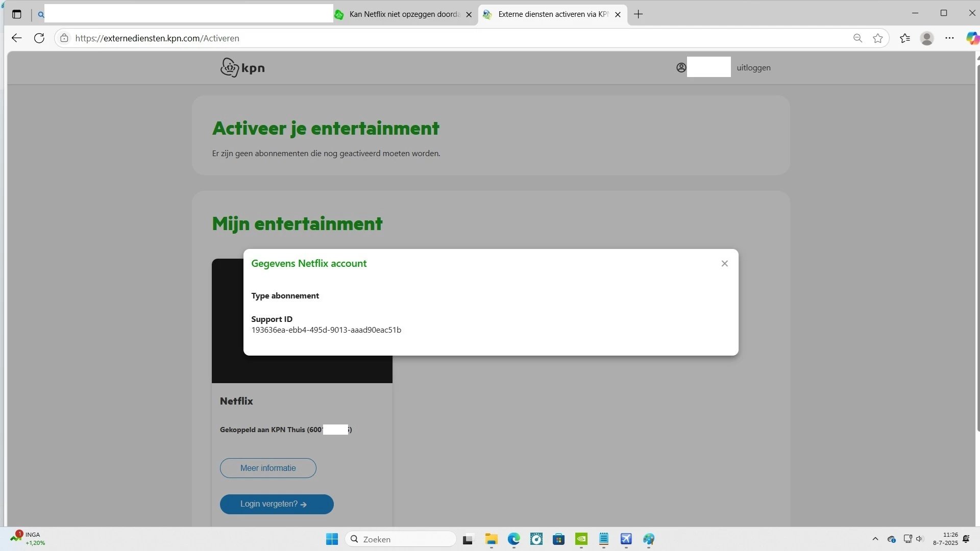Click the Login vergeten? button
This screenshot has width=980, height=551.
[x=276, y=504]
